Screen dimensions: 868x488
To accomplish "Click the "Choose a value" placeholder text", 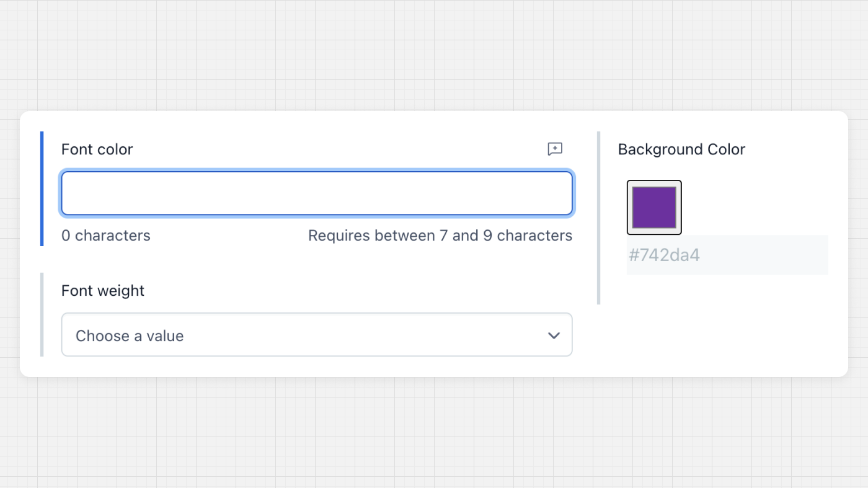I will [130, 335].
